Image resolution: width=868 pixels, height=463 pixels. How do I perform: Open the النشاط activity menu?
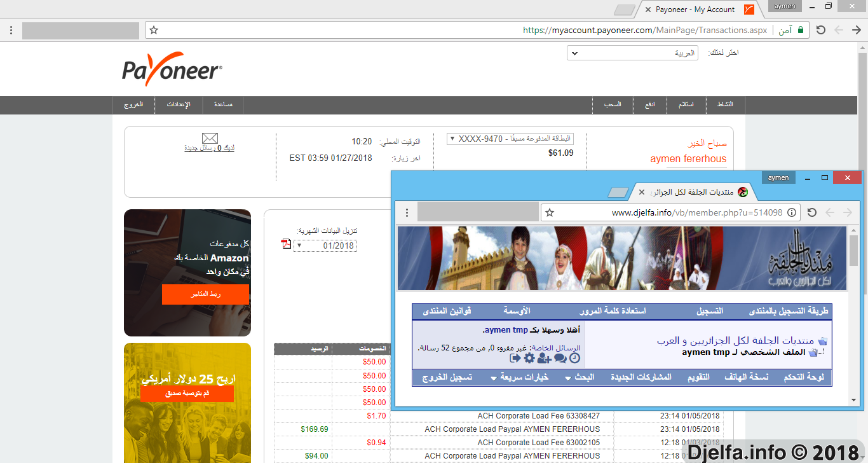[x=725, y=104]
